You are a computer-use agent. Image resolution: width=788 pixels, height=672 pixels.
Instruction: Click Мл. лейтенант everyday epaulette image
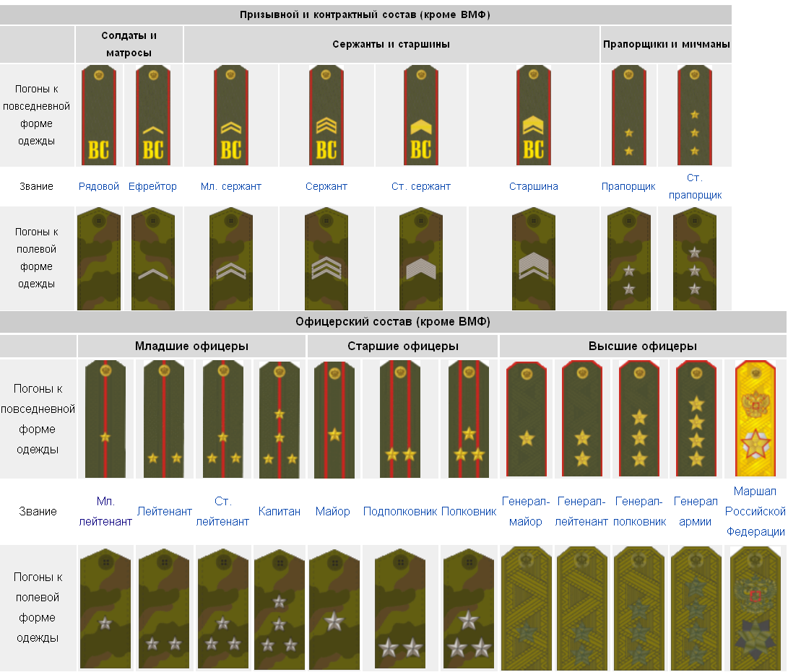[105, 419]
